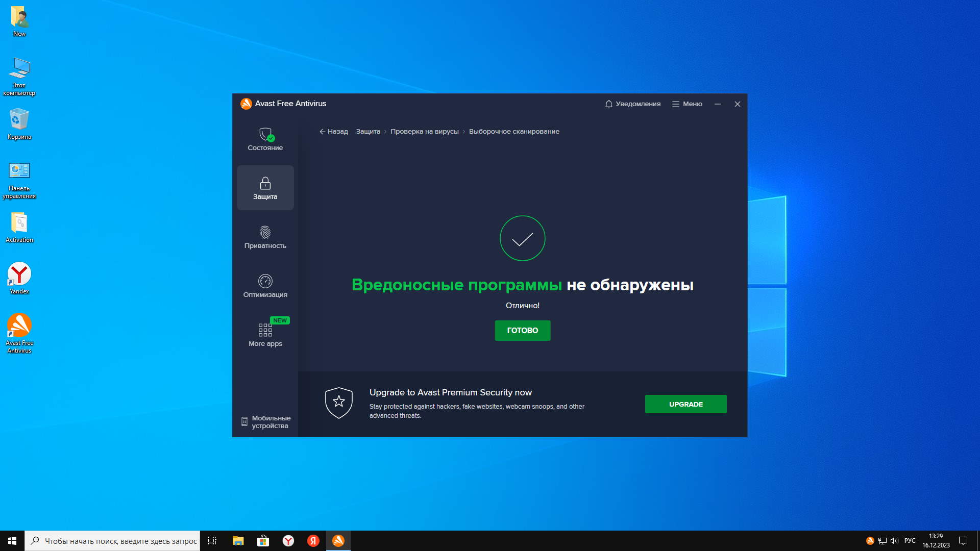Open Мобильные устройства in sidebar

point(265,422)
